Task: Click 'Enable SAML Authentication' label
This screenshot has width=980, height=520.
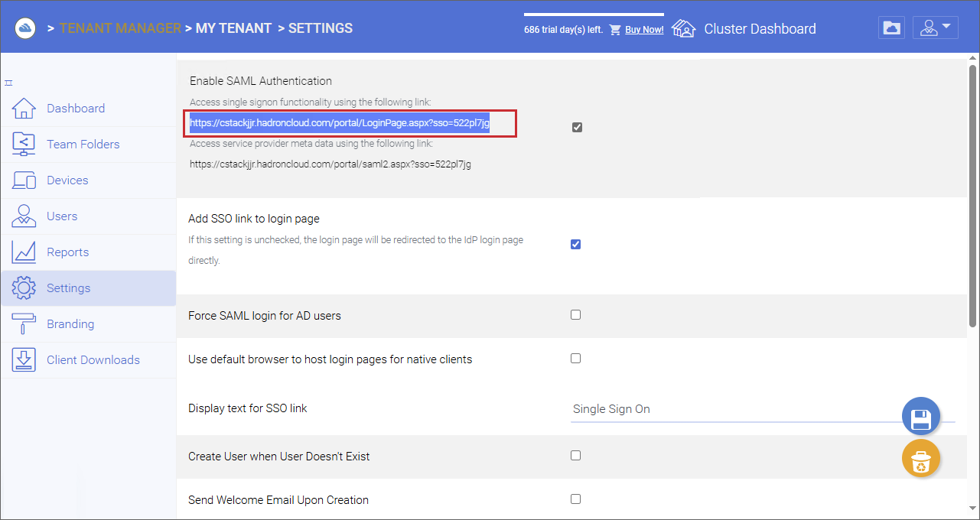Action: click(x=261, y=81)
